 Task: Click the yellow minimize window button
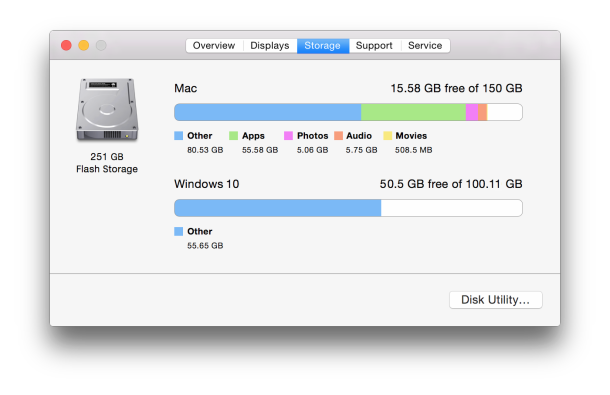tap(84, 46)
